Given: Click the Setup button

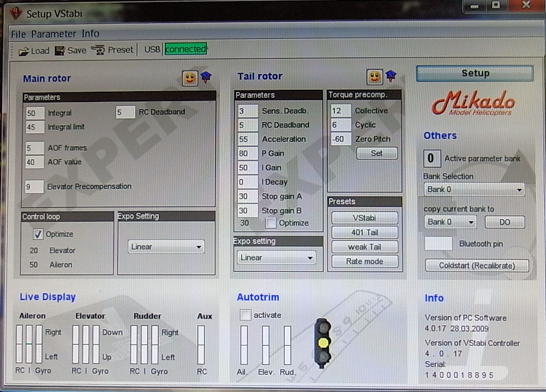Looking at the screenshot, I should (x=475, y=73).
